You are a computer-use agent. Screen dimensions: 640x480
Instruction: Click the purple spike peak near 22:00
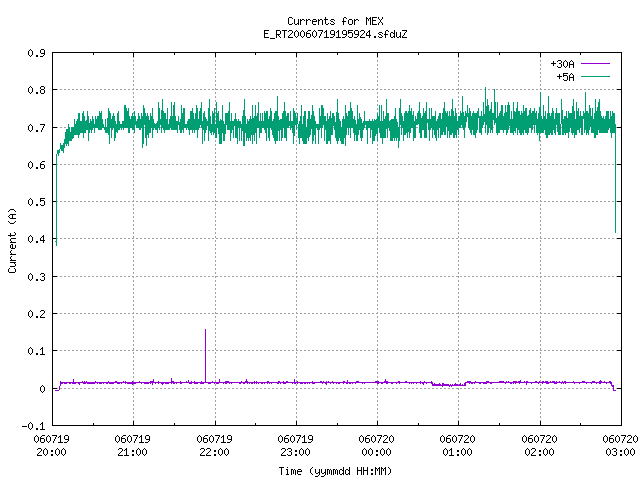(x=205, y=330)
